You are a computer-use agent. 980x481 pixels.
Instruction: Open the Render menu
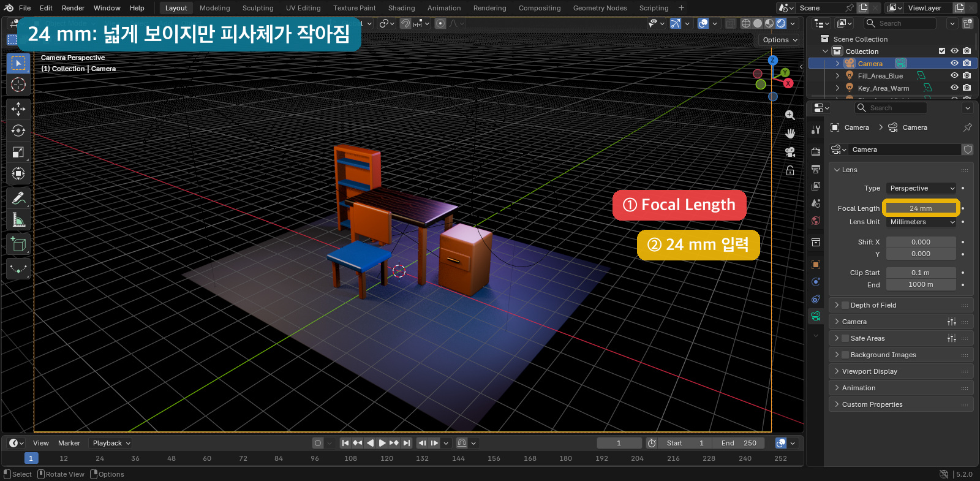pos(73,8)
